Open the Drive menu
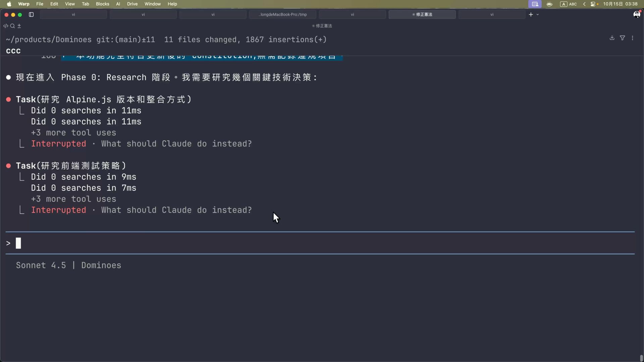The width and height of the screenshot is (644, 362). tap(132, 4)
